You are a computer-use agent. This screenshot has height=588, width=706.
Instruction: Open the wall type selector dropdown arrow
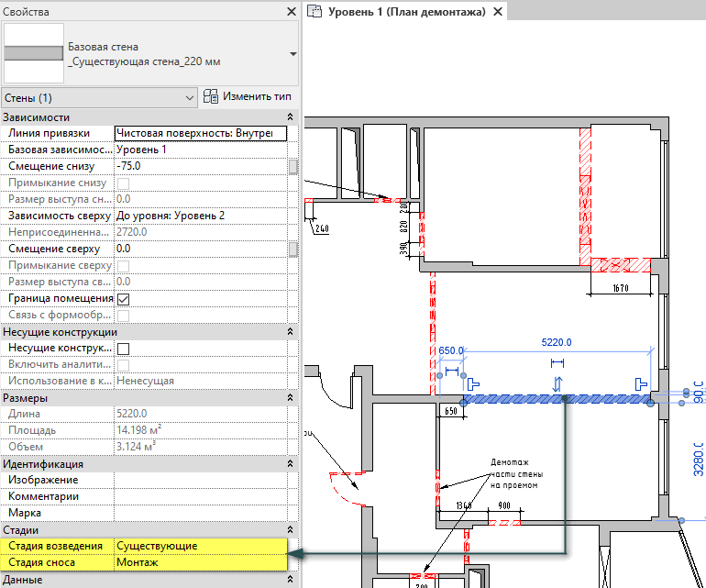coord(293,54)
